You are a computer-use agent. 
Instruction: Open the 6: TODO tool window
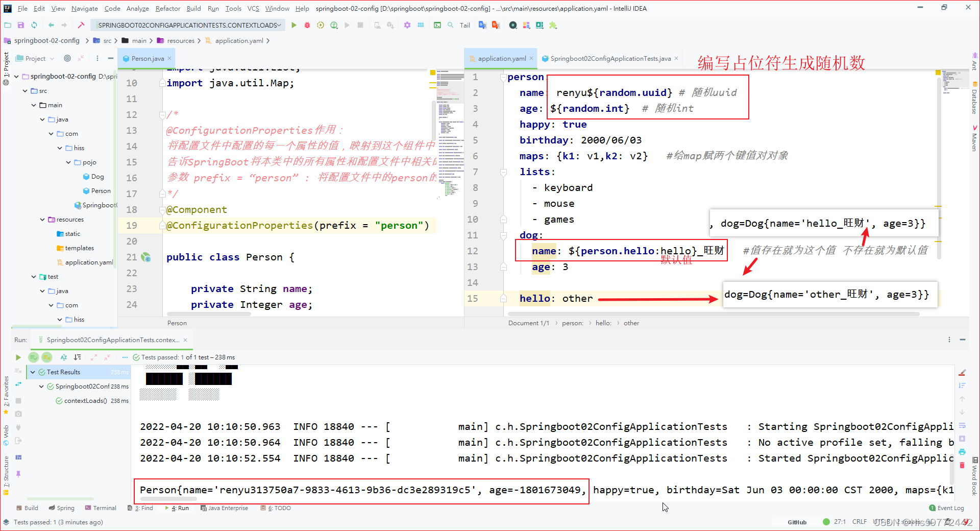(276, 508)
